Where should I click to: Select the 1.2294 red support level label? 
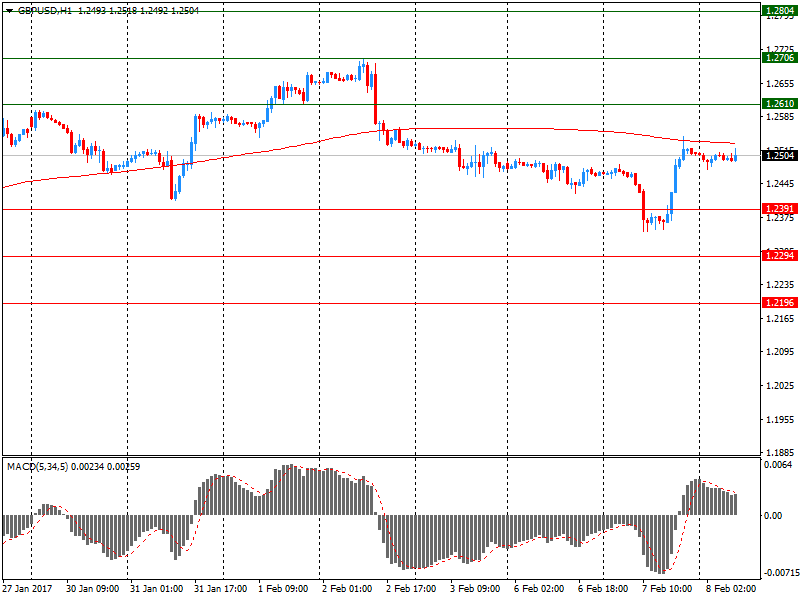[x=780, y=256]
